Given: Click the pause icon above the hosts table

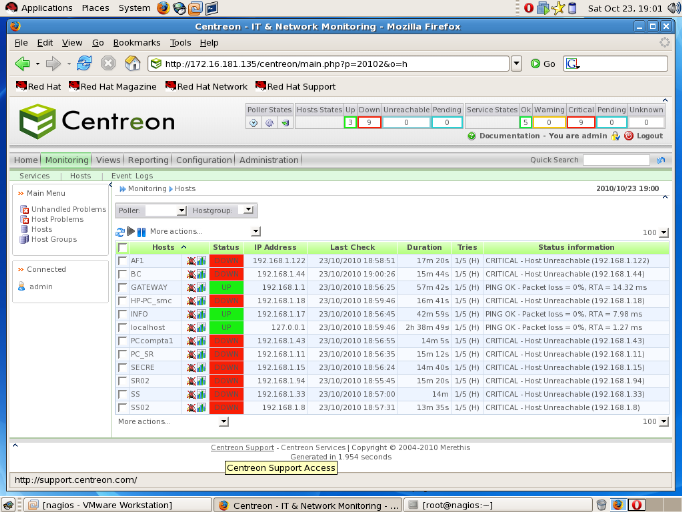Looking at the screenshot, I should point(141,232).
